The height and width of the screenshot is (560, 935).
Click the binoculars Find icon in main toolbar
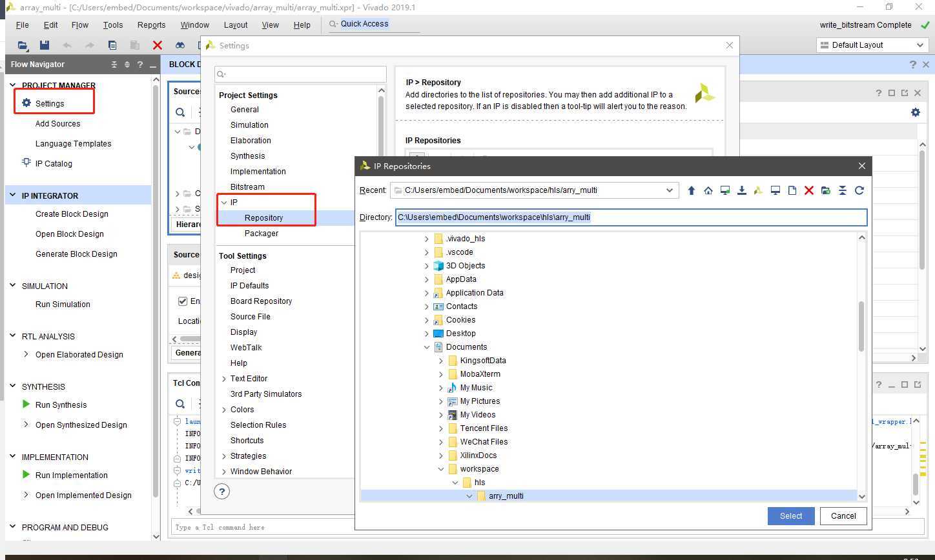[x=180, y=45]
